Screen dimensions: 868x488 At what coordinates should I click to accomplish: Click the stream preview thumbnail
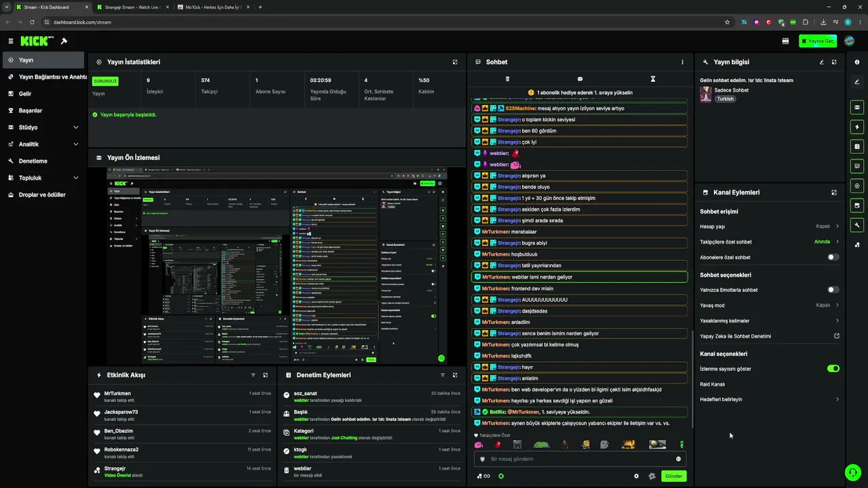pos(277,266)
